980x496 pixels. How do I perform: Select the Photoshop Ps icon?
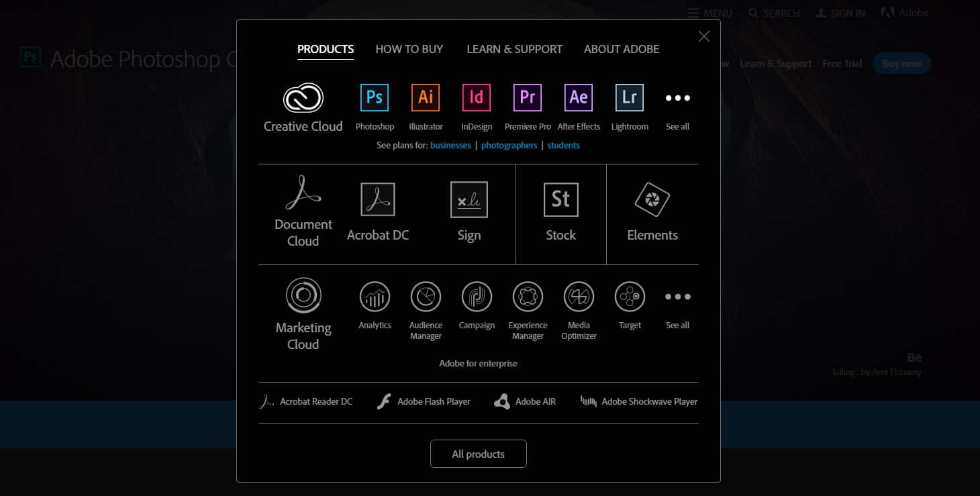[375, 98]
